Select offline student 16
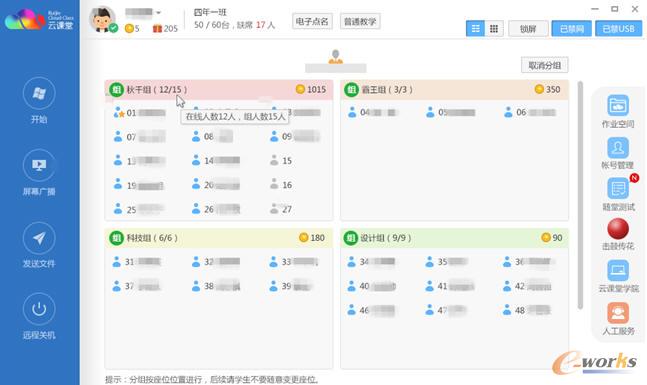 pyautogui.click(x=281, y=185)
